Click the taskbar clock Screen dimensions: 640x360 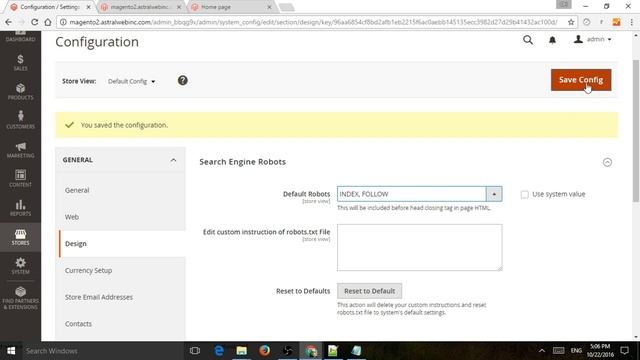[x=600, y=351]
